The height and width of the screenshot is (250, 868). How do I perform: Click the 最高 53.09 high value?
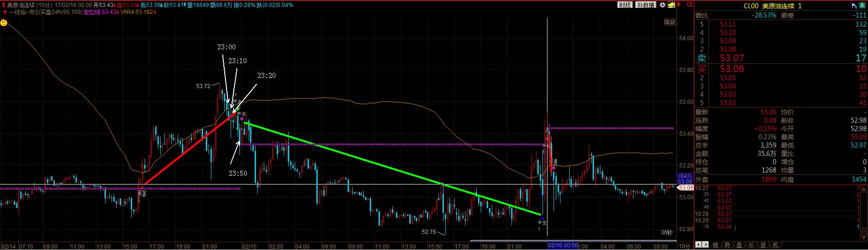click(859, 137)
